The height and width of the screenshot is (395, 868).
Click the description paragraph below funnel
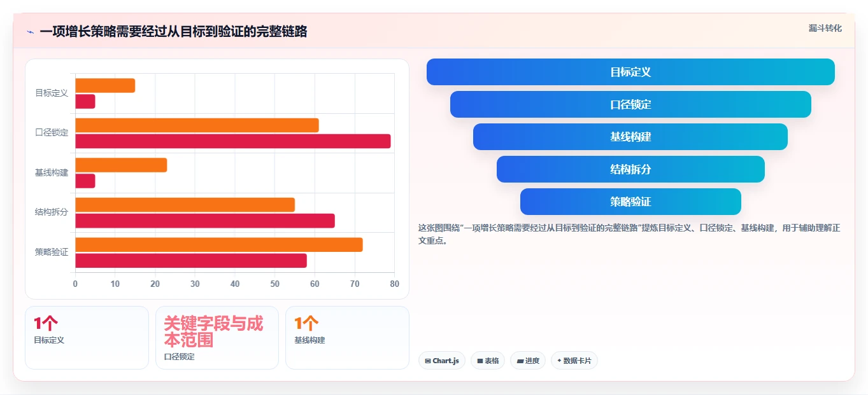[629, 234]
